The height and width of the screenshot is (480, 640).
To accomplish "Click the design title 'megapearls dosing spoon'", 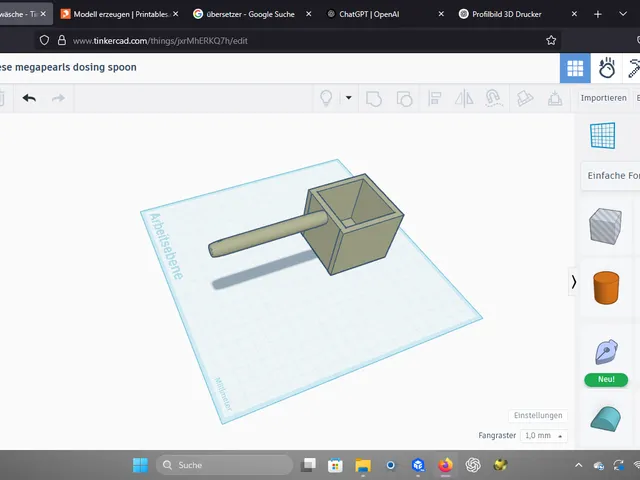I will pyautogui.click(x=76, y=67).
